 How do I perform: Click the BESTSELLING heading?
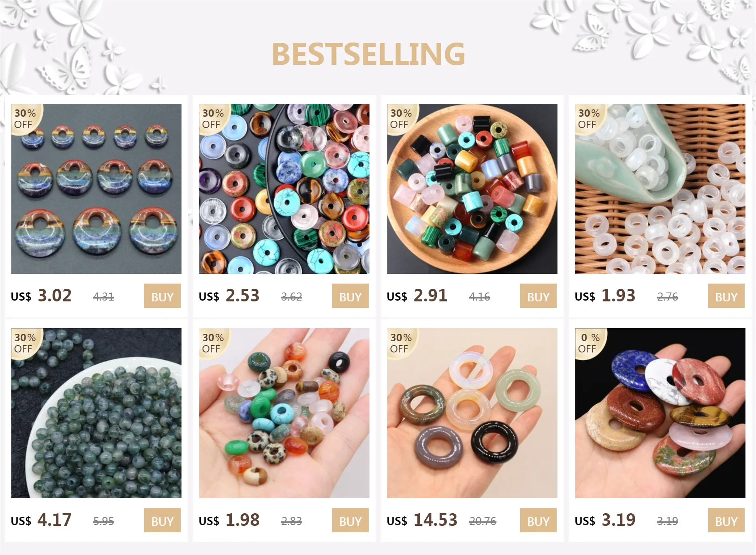pos(368,54)
